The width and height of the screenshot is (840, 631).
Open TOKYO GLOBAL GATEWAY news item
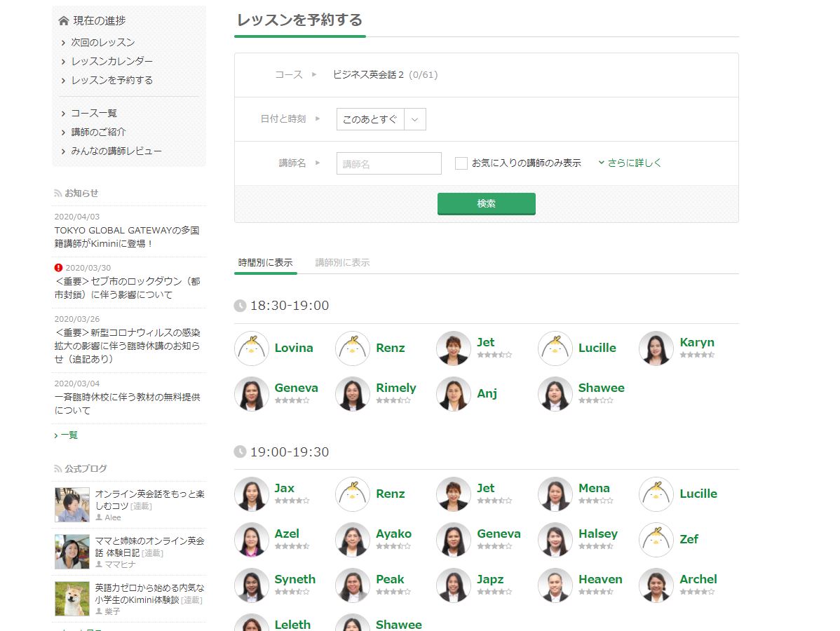pos(127,236)
